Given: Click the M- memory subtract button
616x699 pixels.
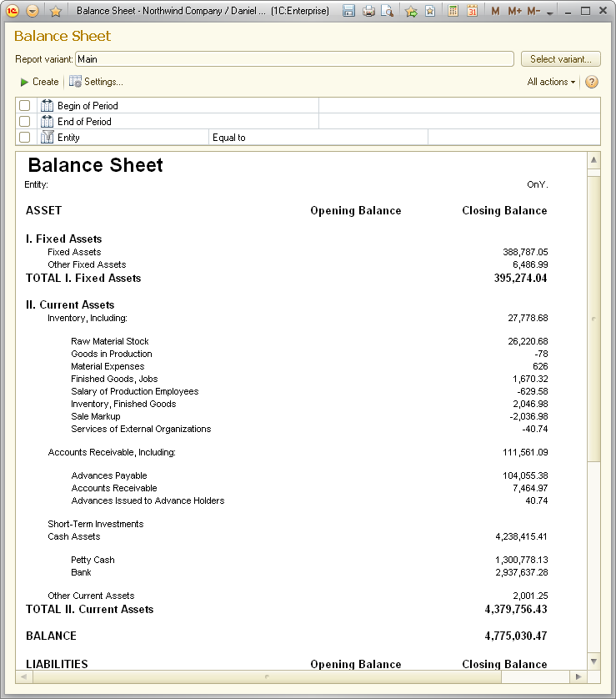Looking at the screenshot, I should pyautogui.click(x=533, y=11).
